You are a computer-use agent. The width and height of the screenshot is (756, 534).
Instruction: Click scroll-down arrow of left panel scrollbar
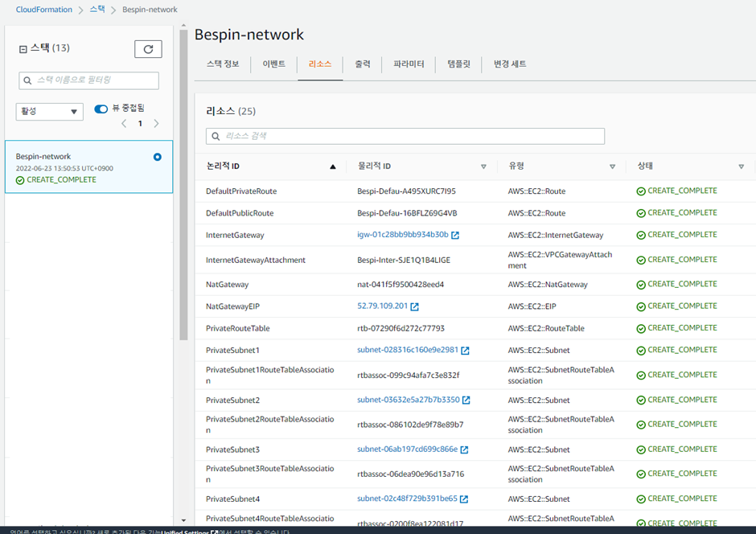(x=183, y=520)
